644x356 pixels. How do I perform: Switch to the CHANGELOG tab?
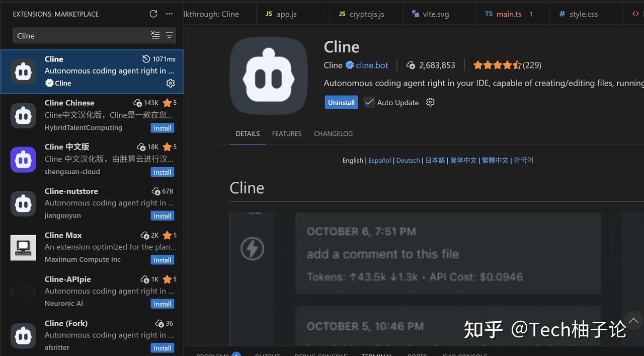(333, 133)
